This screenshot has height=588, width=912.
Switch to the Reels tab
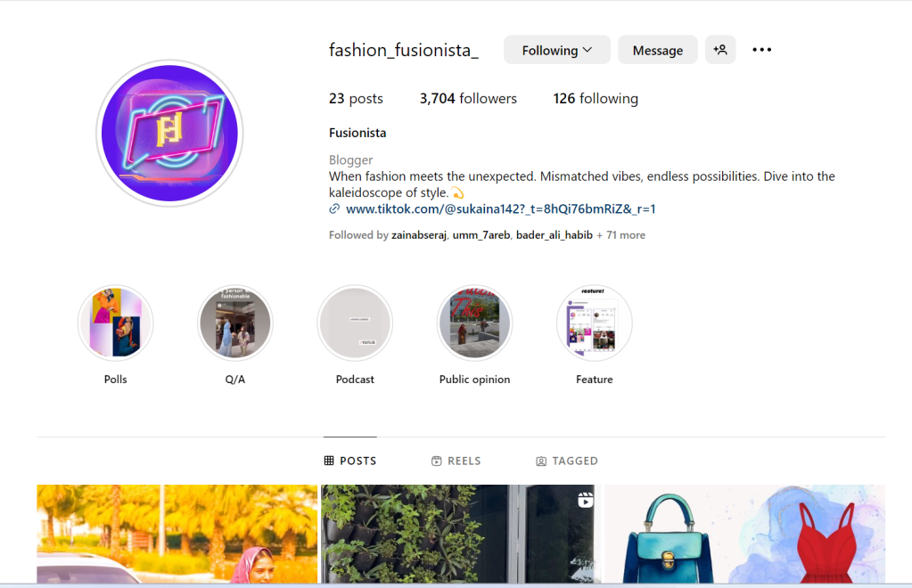[x=456, y=461]
